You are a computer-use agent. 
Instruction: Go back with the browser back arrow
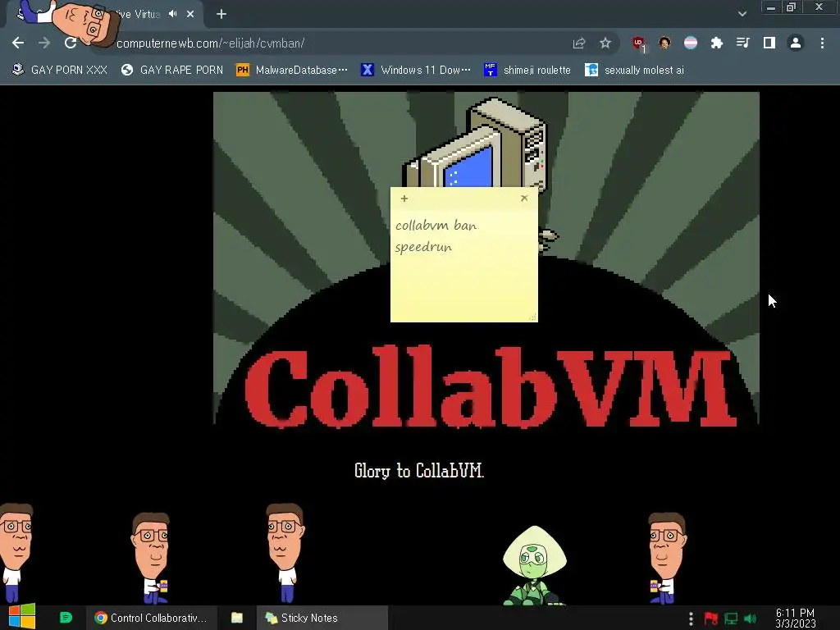pos(18,43)
